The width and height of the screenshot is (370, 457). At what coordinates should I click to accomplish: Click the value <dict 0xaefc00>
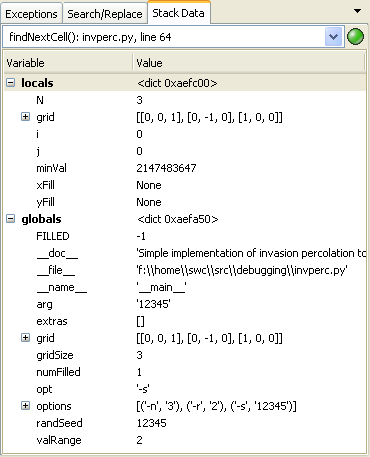pyautogui.click(x=177, y=83)
